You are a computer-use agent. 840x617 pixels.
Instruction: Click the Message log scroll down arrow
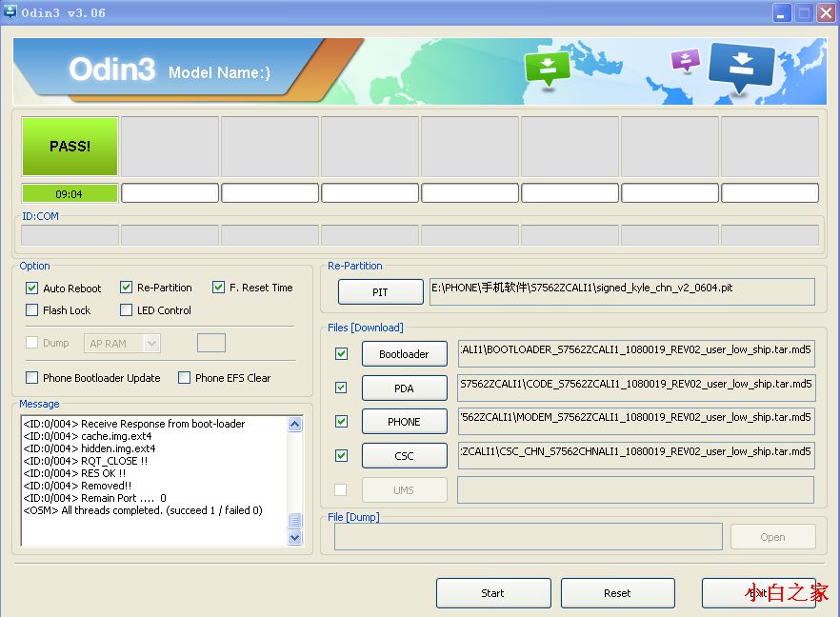point(294,537)
